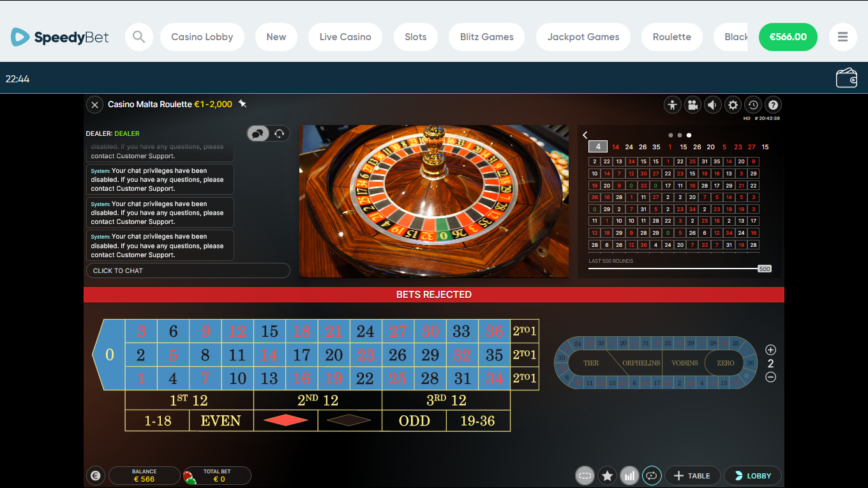Increase racetrack neighbours with plus button
The width and height of the screenshot is (868, 488).
click(770, 350)
